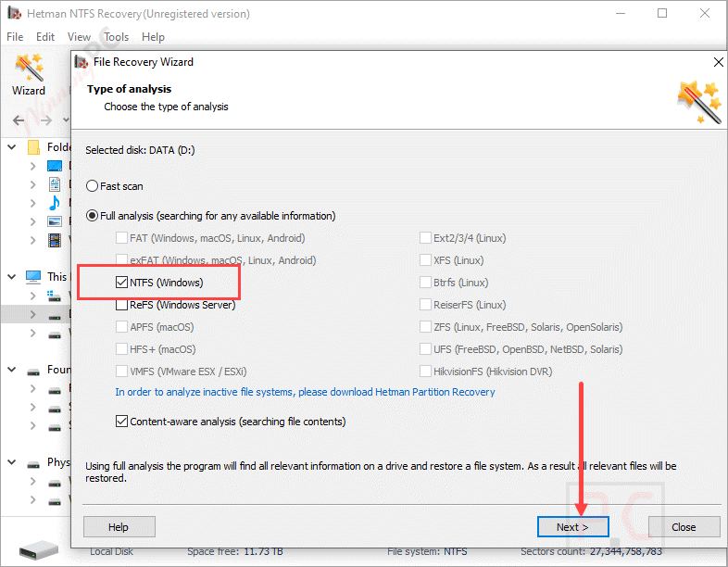Click the 'Sectors count' status value
The width and height of the screenshot is (728, 567).
tap(626, 551)
